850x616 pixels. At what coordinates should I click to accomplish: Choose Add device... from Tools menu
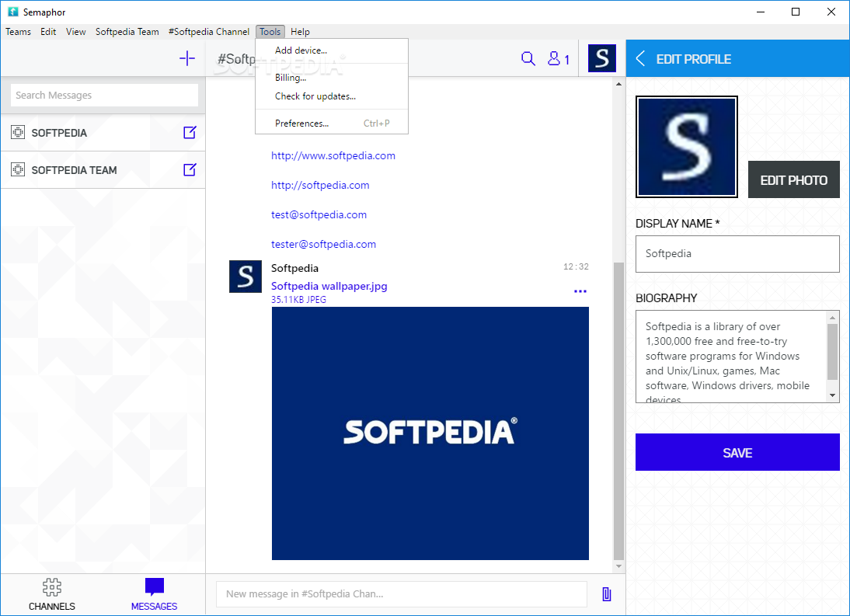coord(332,50)
